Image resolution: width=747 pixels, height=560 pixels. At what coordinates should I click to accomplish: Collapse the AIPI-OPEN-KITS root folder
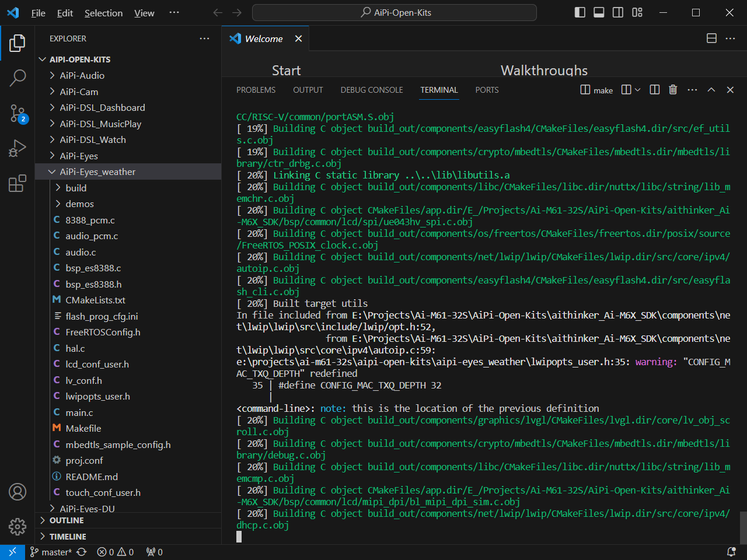128,60
